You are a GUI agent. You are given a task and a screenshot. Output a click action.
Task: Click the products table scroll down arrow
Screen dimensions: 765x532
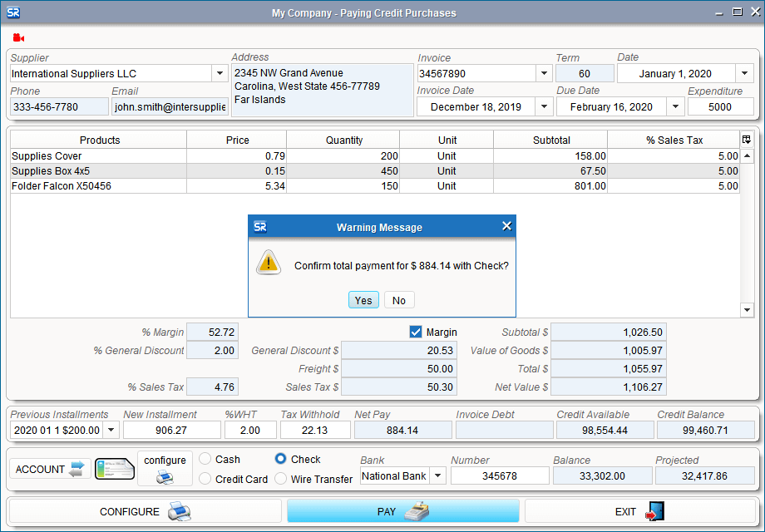(x=747, y=310)
